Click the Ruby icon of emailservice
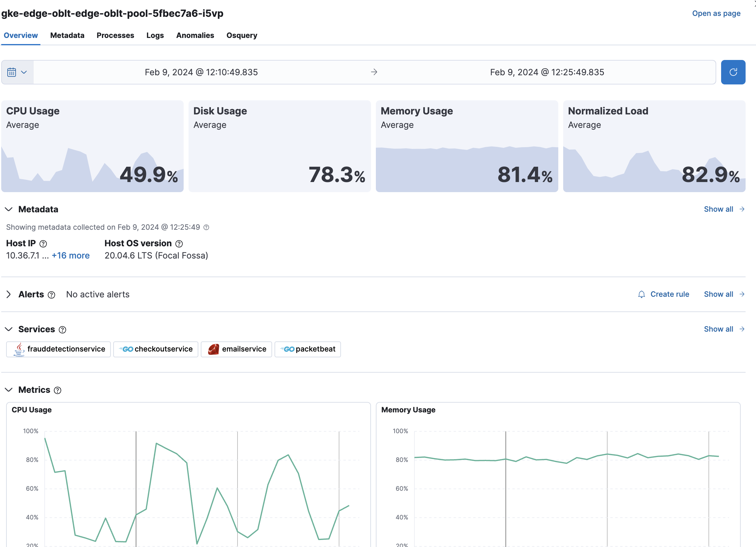Image resolution: width=756 pixels, height=547 pixels. pos(213,349)
